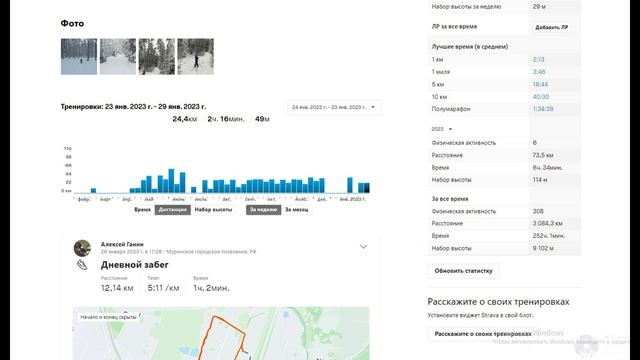Open the Дневной забег activity title
Image resolution: width=640 pixels, height=360 pixels.
pyautogui.click(x=135, y=265)
